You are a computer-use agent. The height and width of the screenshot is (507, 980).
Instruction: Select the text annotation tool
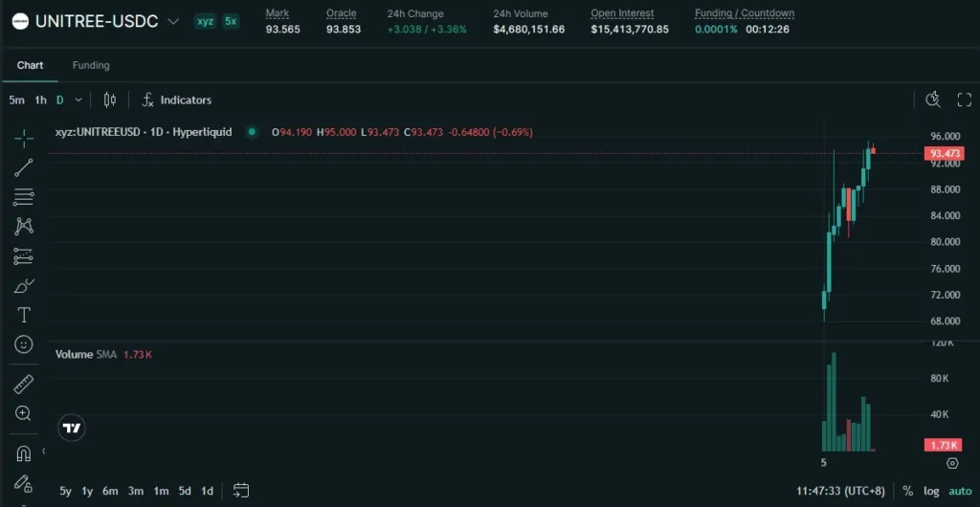click(24, 316)
